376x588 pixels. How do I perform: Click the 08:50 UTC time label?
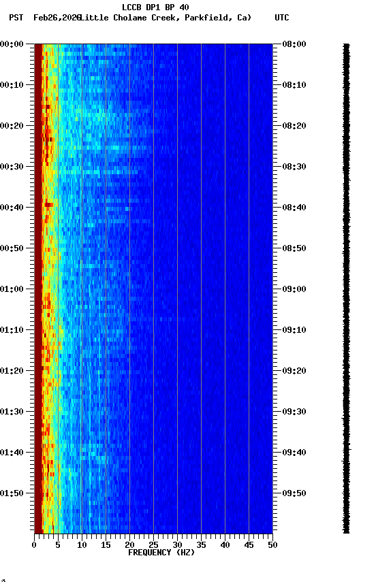tap(294, 248)
